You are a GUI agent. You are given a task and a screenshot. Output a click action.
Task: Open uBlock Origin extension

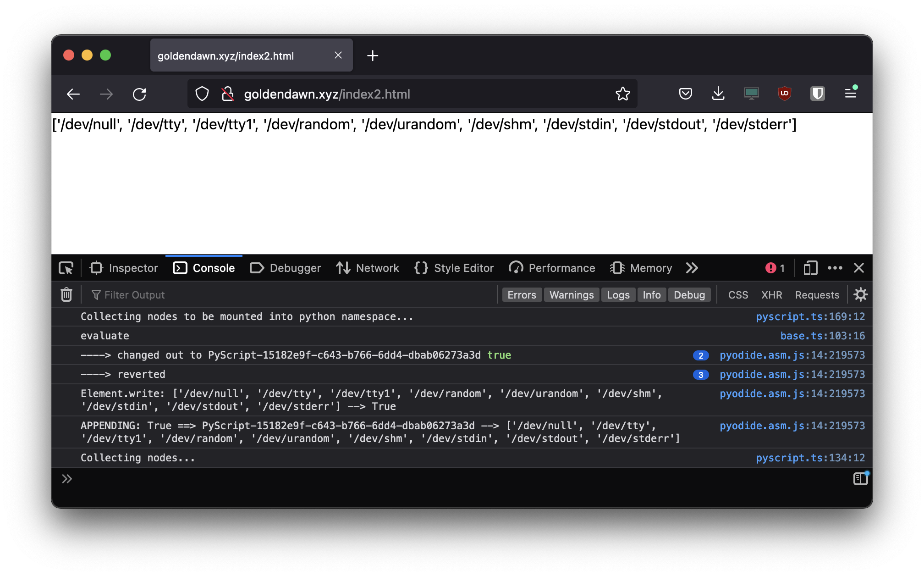784,94
